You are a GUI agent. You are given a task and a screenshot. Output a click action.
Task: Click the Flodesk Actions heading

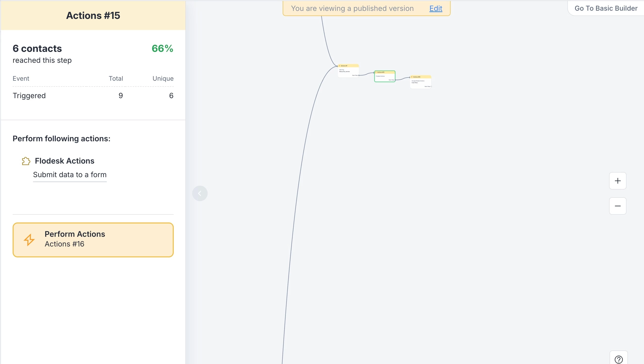65,161
